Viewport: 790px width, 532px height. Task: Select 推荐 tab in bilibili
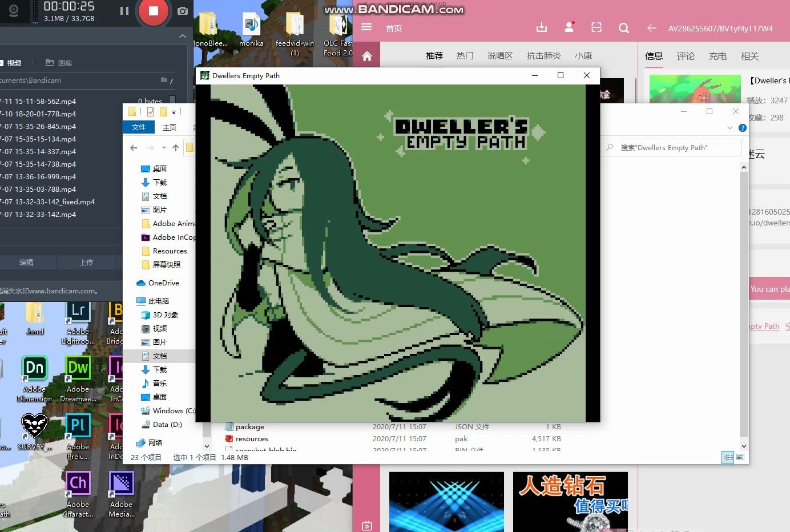(x=434, y=56)
